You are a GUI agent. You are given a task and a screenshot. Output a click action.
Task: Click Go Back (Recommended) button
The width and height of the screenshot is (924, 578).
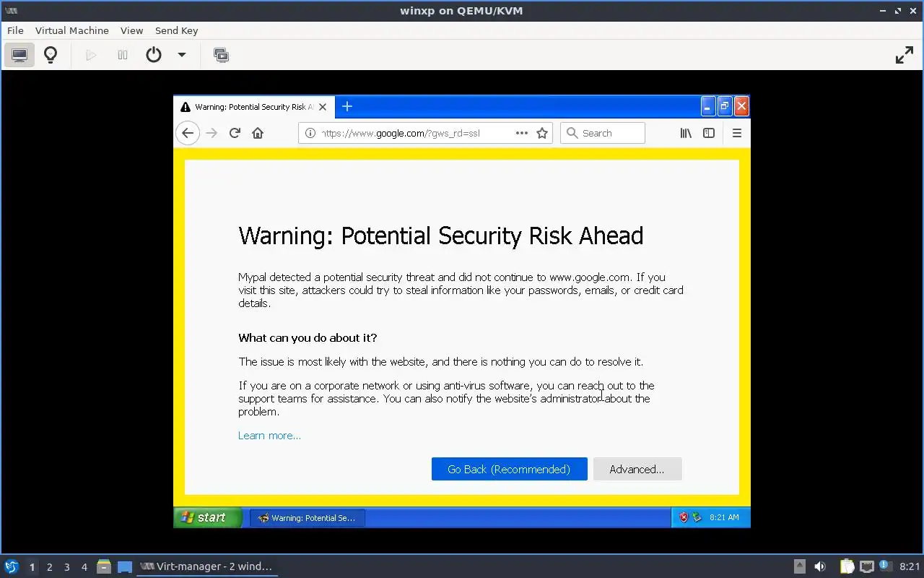click(x=509, y=469)
